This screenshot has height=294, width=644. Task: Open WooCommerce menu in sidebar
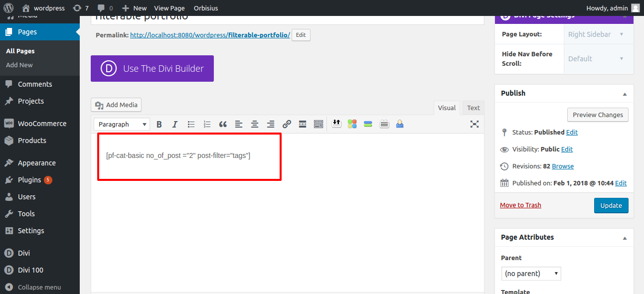[x=42, y=124]
